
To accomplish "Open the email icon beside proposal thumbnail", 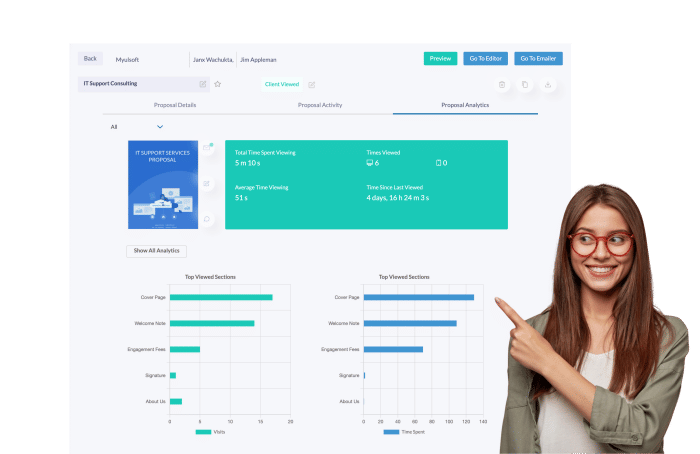I will coord(208,148).
